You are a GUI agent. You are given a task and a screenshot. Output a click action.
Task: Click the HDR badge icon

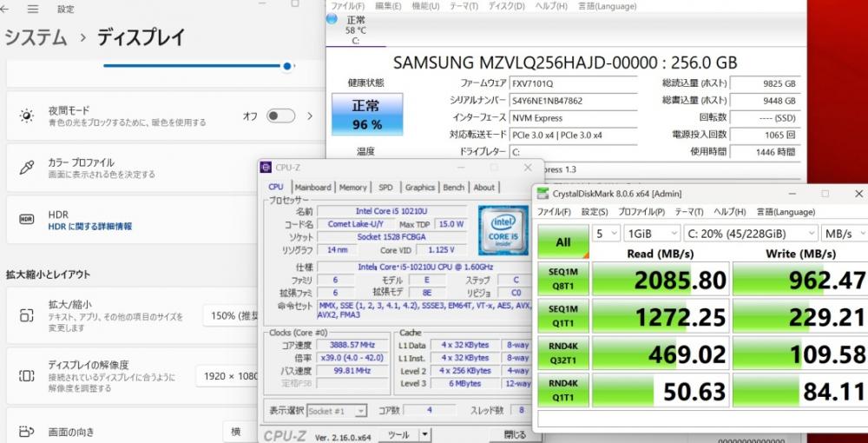click(x=27, y=219)
